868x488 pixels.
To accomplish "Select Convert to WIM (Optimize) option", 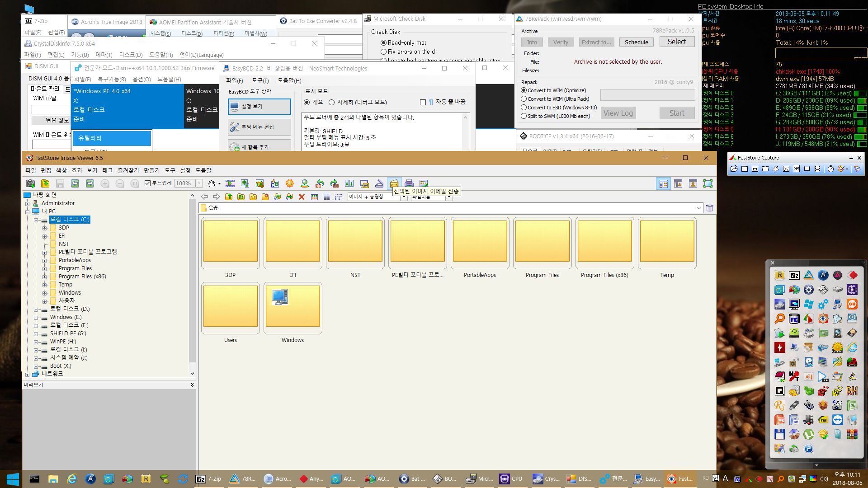I will [524, 90].
